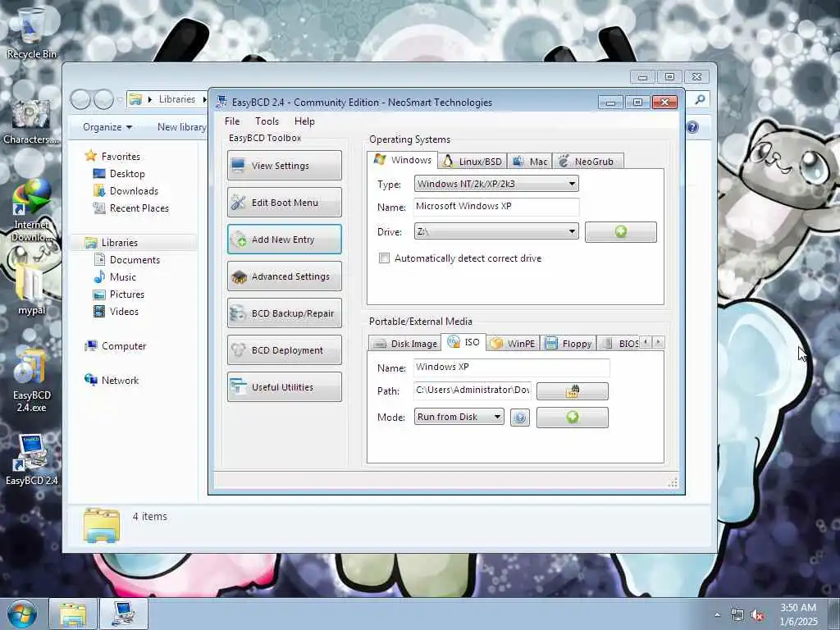Open Advanced Settings in EasyBCD

(x=285, y=276)
